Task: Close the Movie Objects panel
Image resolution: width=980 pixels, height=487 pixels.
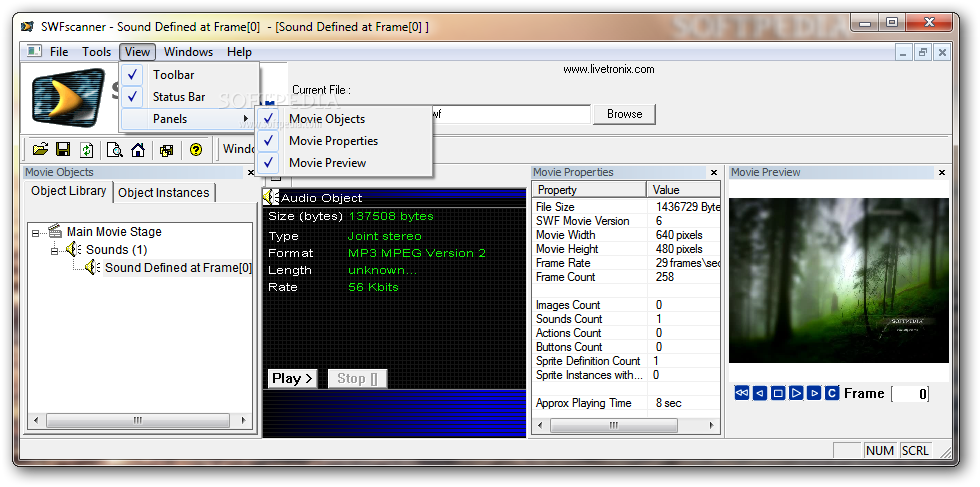Action: (x=251, y=173)
